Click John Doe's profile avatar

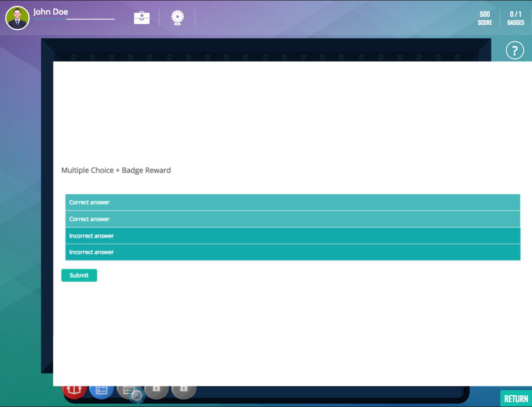point(17,18)
